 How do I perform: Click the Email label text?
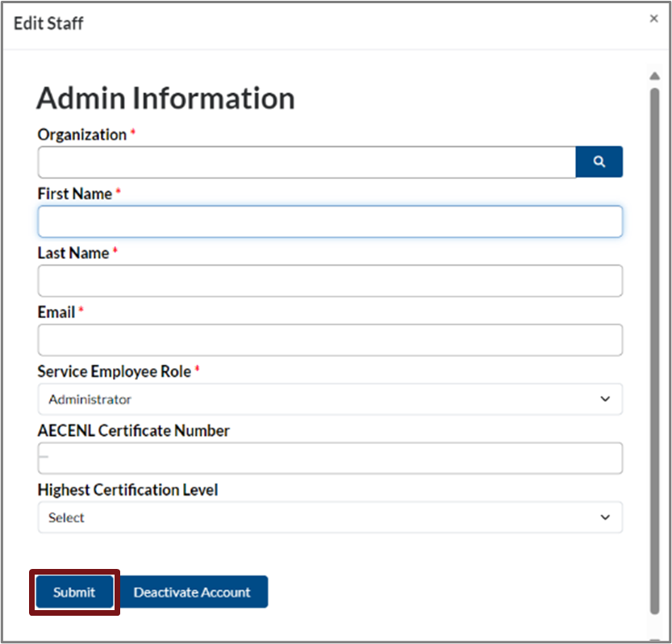56,312
